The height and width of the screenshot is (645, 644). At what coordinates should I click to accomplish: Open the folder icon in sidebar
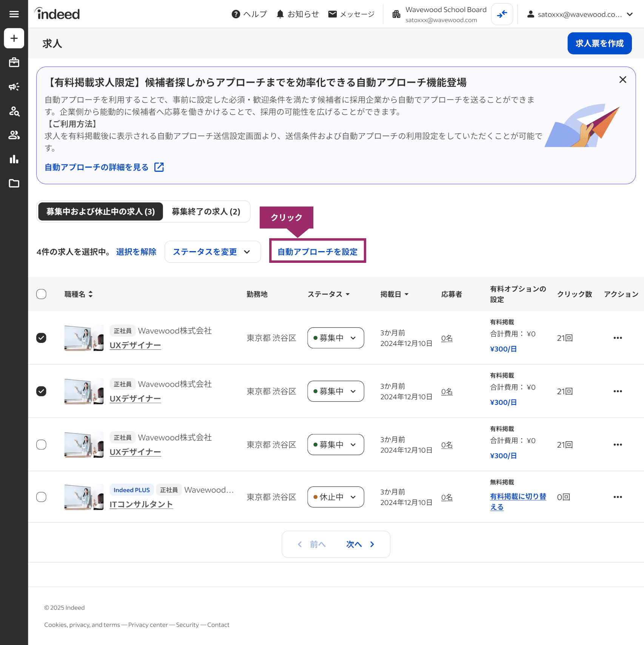point(14,183)
